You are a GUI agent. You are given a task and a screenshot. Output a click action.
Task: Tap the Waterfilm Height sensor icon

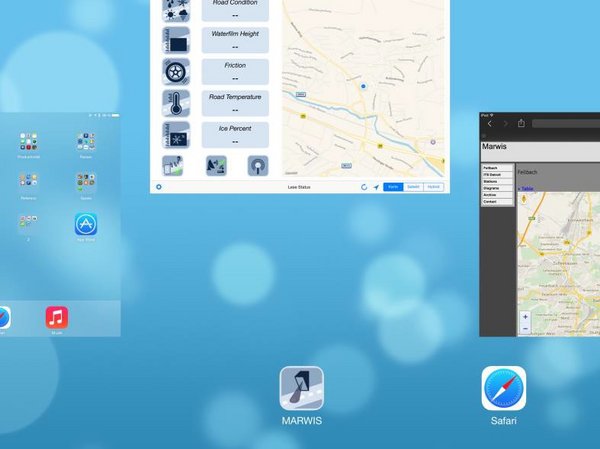click(176, 40)
